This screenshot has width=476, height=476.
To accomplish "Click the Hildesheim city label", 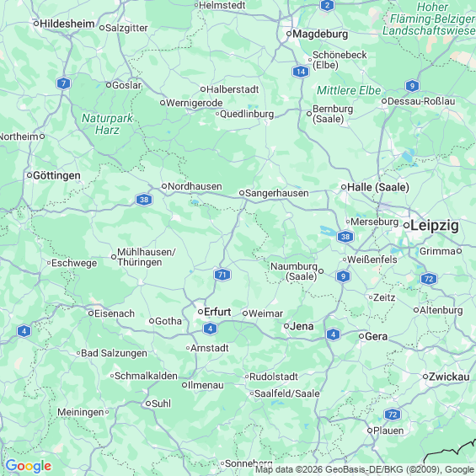I will (67, 24).
